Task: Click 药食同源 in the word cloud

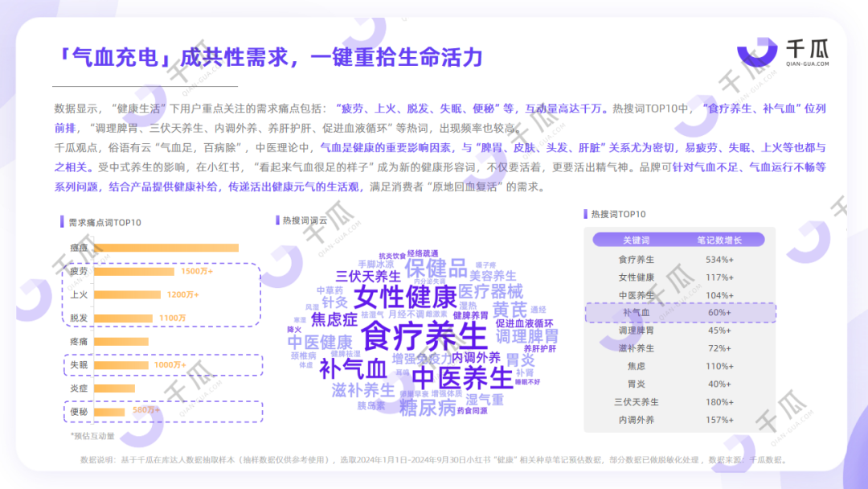Action: coord(473,411)
